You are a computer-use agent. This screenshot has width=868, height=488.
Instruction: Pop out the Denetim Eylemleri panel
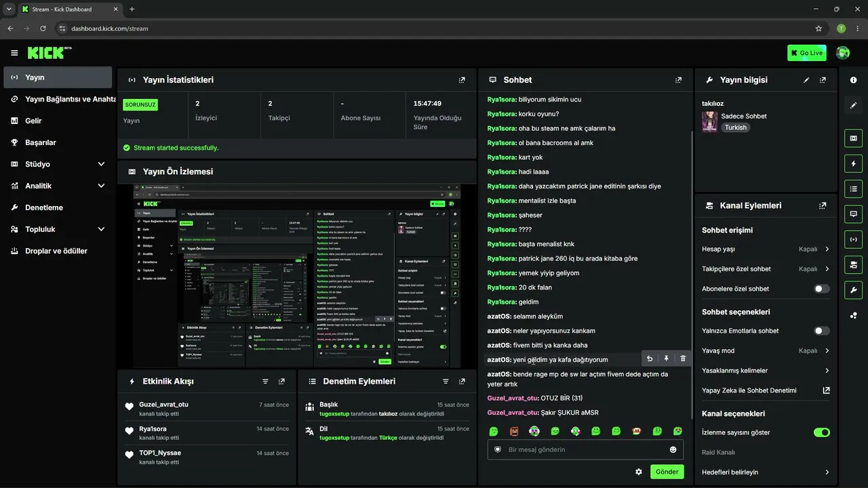click(x=462, y=382)
